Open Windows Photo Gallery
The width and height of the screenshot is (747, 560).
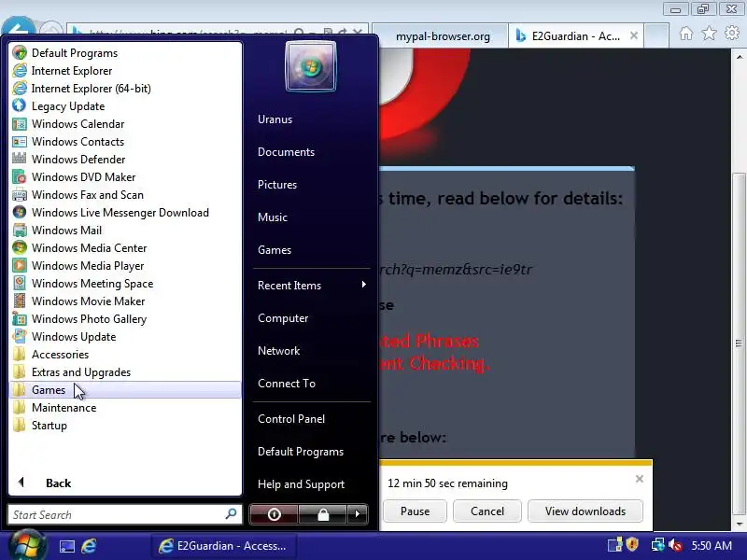[x=125, y=319]
